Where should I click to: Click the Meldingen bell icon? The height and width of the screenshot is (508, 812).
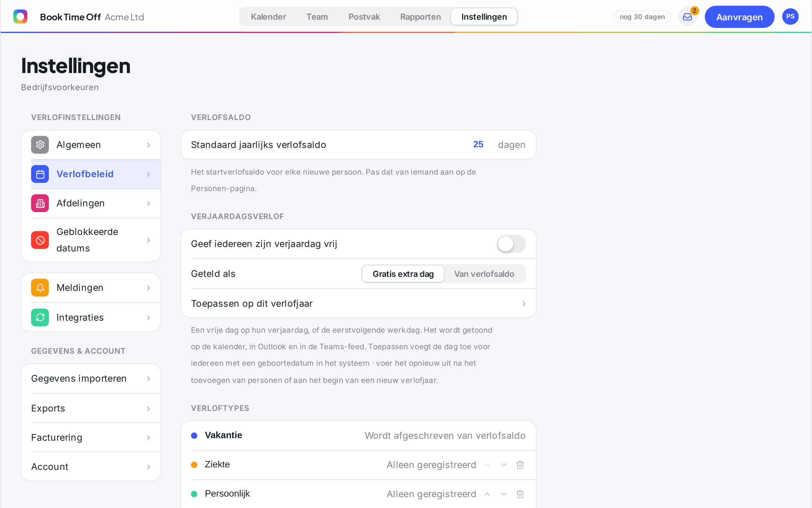click(40, 288)
